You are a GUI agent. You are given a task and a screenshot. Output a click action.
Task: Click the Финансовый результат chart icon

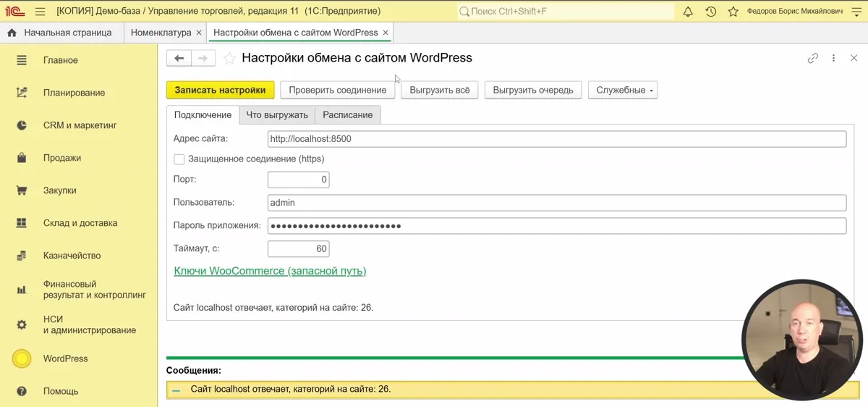[x=22, y=290]
